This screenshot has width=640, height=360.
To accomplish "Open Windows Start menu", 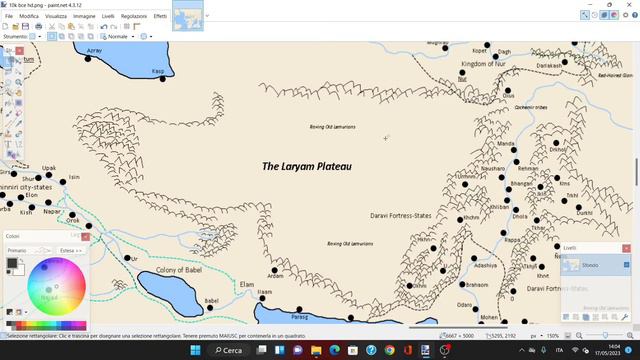I will click(196, 350).
